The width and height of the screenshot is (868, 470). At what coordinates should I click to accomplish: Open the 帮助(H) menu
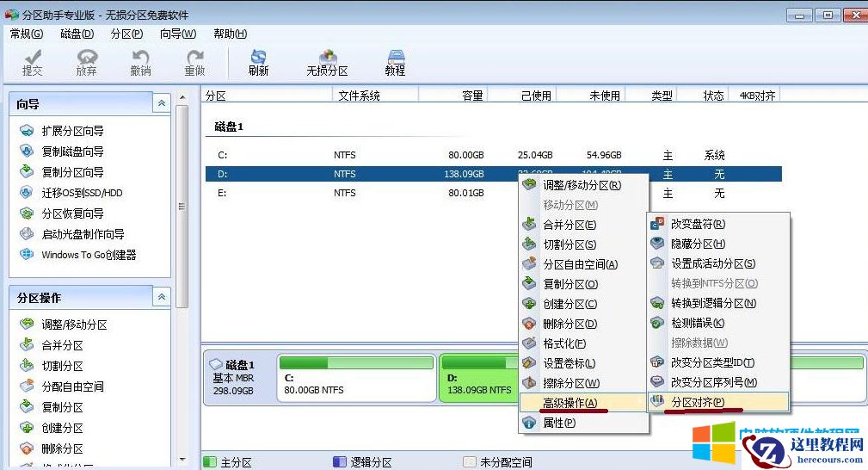coord(231,34)
